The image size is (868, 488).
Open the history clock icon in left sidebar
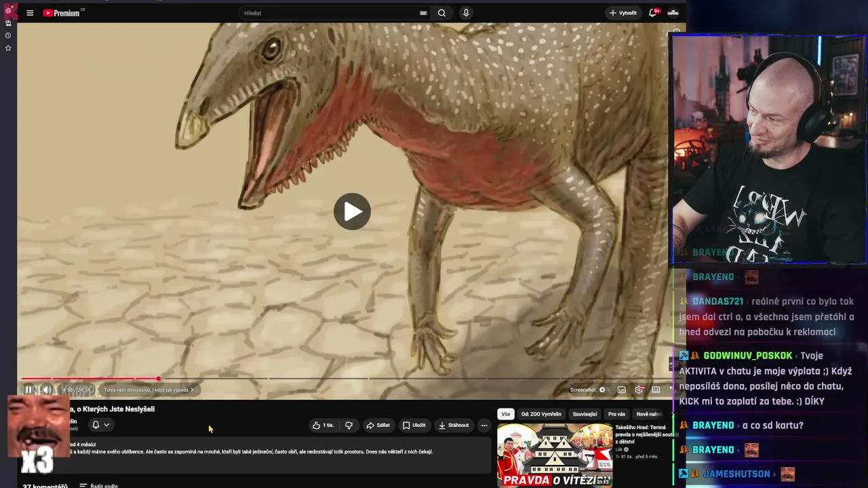click(8, 35)
